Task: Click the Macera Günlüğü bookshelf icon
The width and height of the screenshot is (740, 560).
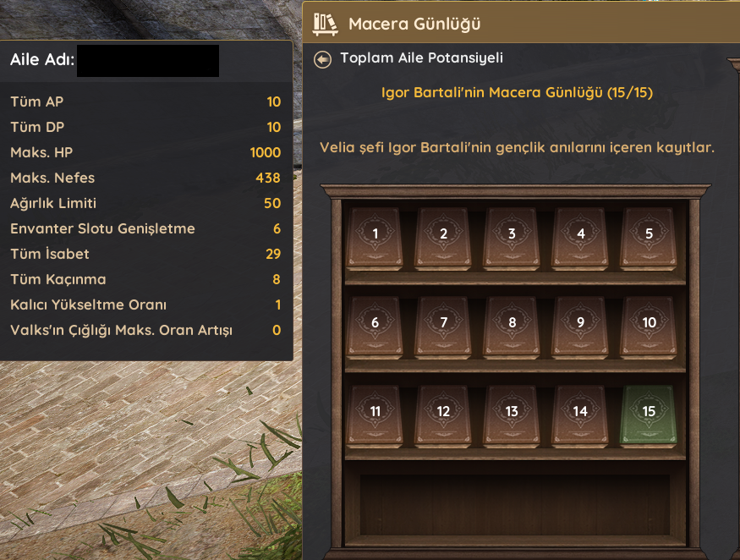Action: tap(325, 24)
